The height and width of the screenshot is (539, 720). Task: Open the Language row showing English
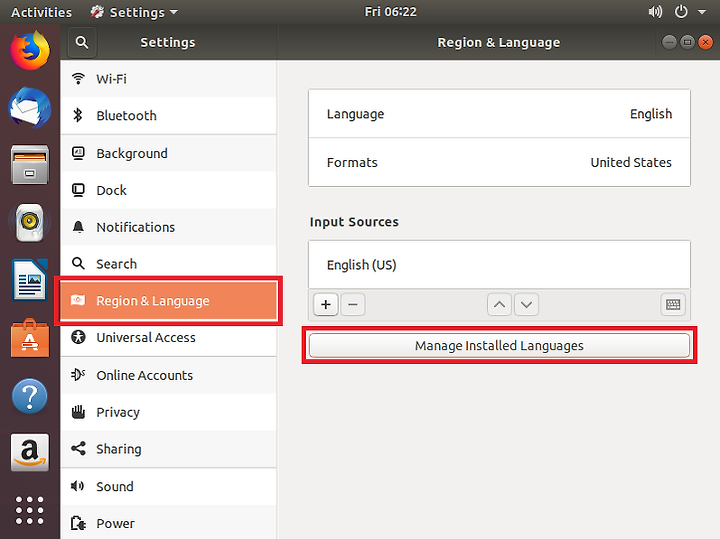499,114
